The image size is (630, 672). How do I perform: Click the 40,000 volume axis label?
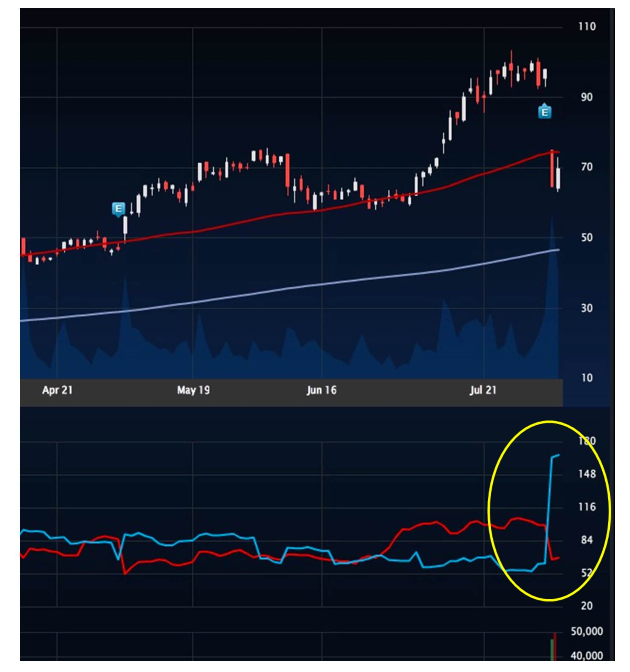coord(587,656)
